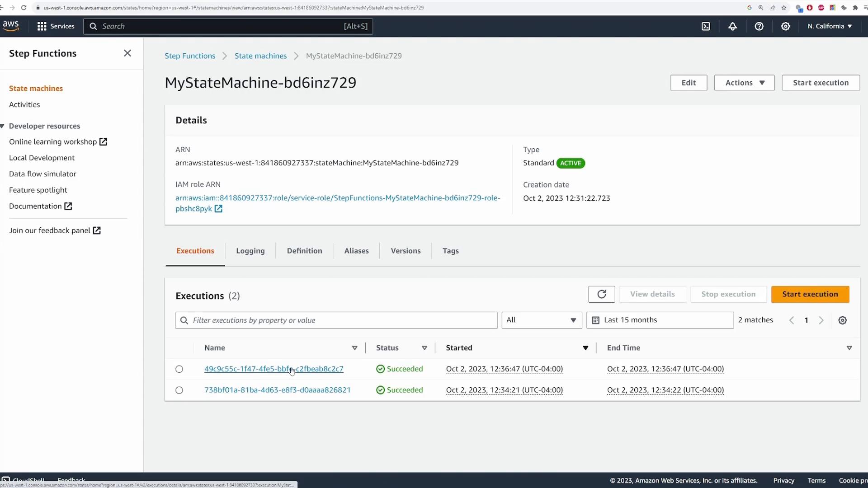Image resolution: width=868 pixels, height=488 pixels.
Task: Open Data flow simulator link
Action: [x=42, y=174]
